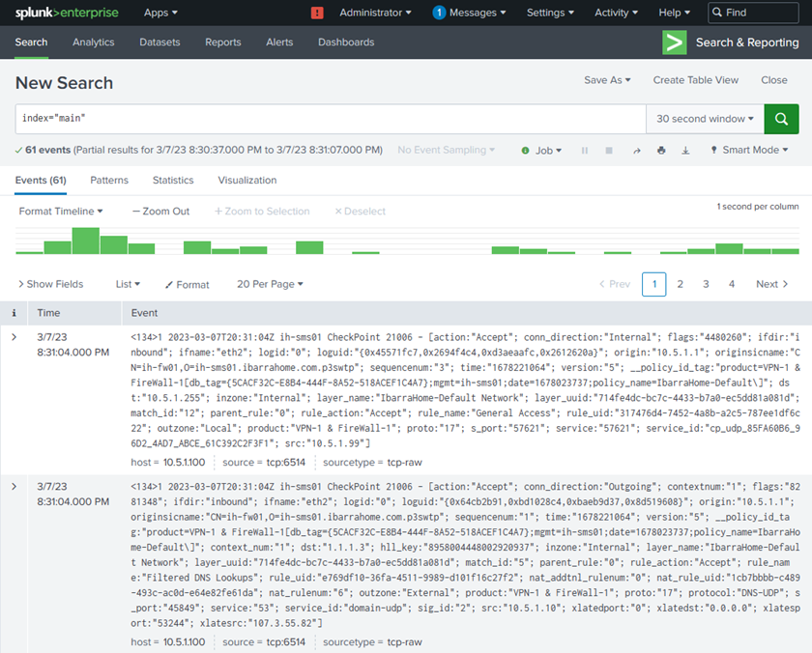
Task: Go to results page 4
Action: point(732,284)
